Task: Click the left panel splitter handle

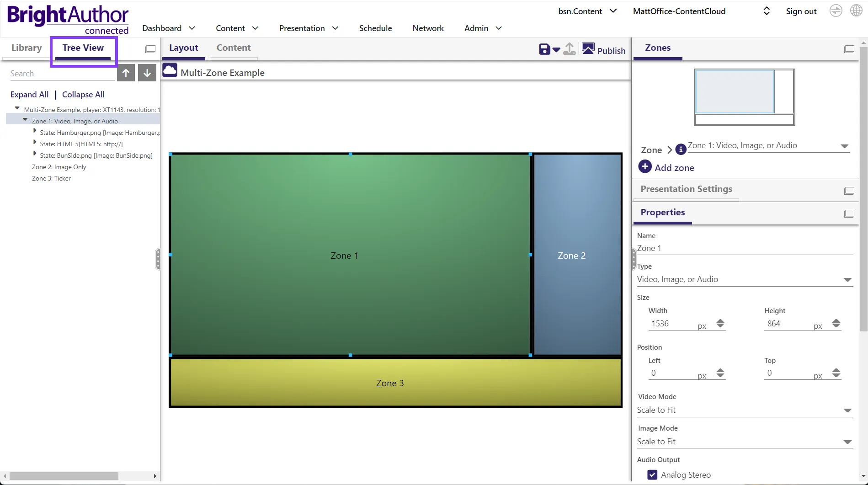Action: tap(158, 259)
